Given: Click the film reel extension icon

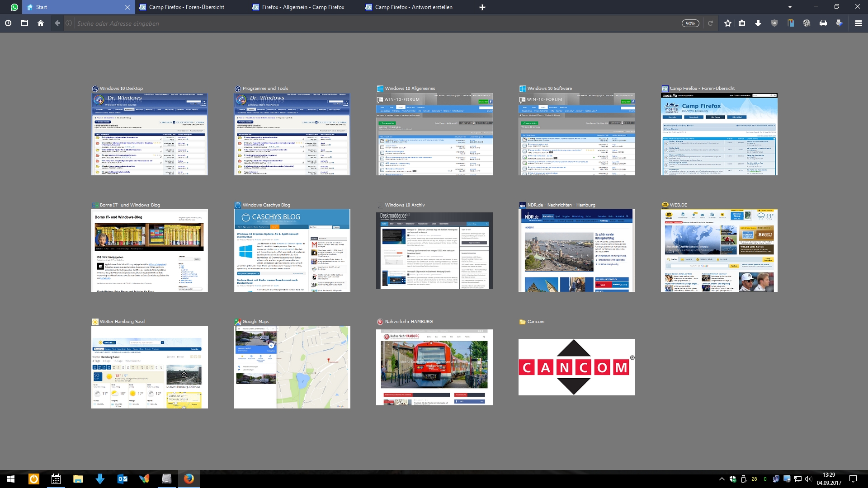Looking at the screenshot, I should (x=807, y=23).
